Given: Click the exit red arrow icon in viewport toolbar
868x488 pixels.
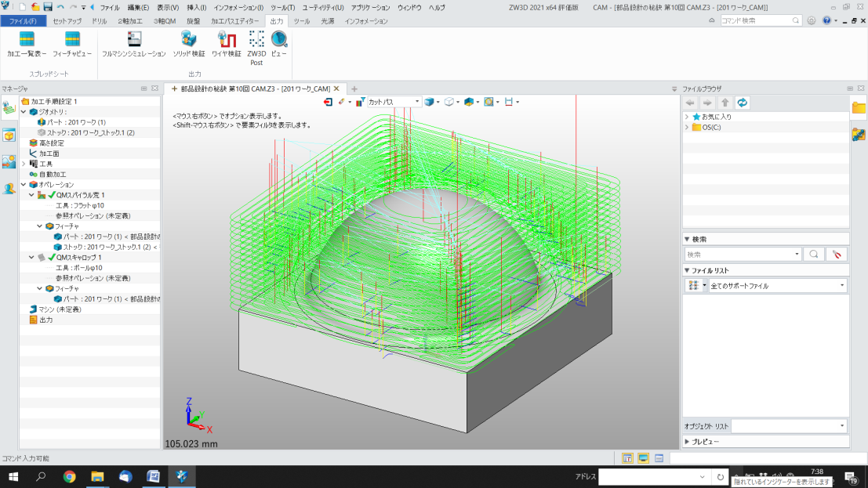Looking at the screenshot, I should click(x=328, y=102).
